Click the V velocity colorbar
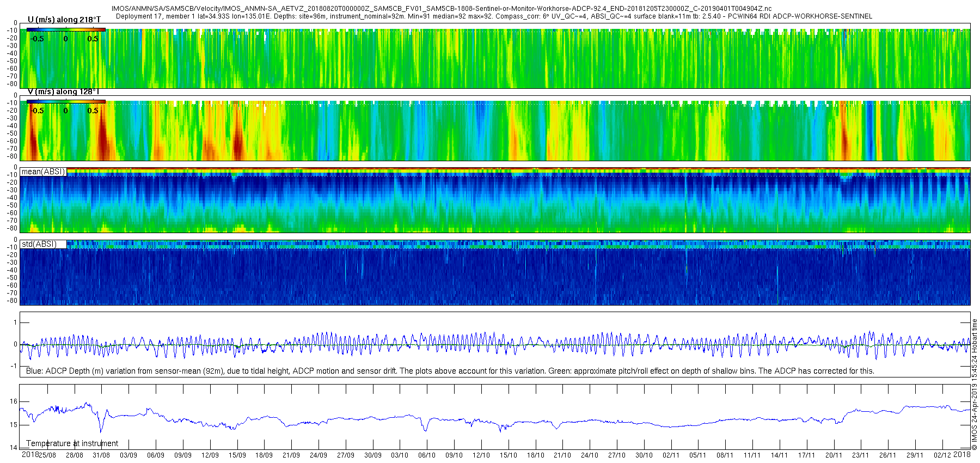The height and width of the screenshot is (463, 980). point(66,101)
